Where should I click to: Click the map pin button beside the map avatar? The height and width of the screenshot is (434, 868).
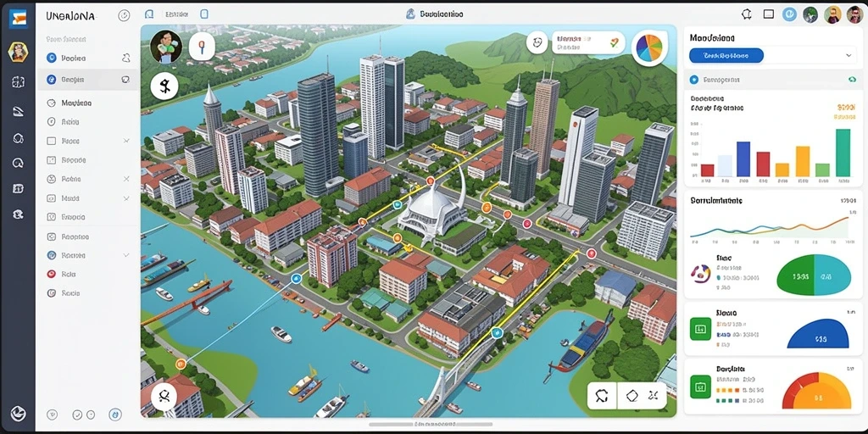202,46
